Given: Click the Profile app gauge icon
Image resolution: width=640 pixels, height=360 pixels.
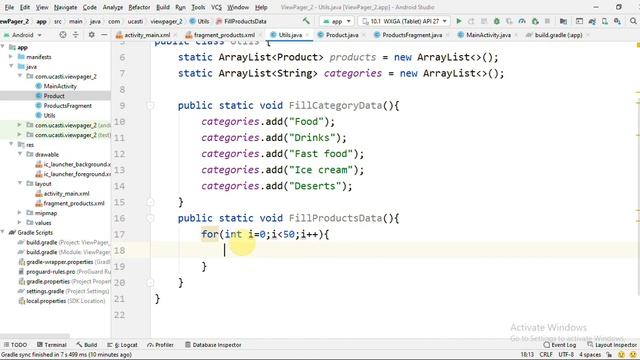Looking at the screenshot, I should 522,21.
